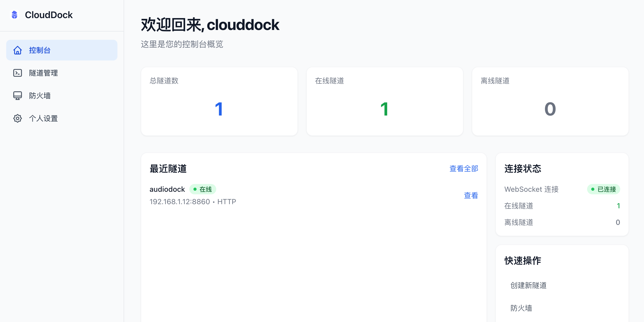Click the monitor icon beside 防火墙
The image size is (644, 322).
tap(17, 95)
